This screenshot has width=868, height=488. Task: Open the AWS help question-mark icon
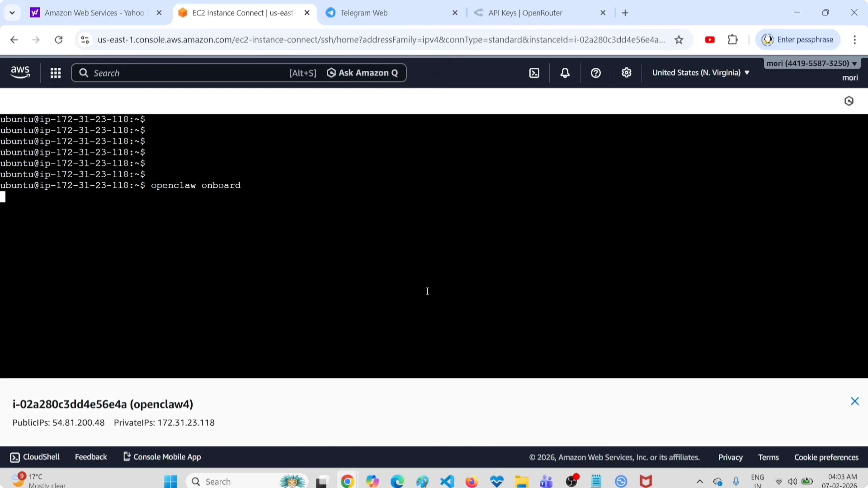595,73
